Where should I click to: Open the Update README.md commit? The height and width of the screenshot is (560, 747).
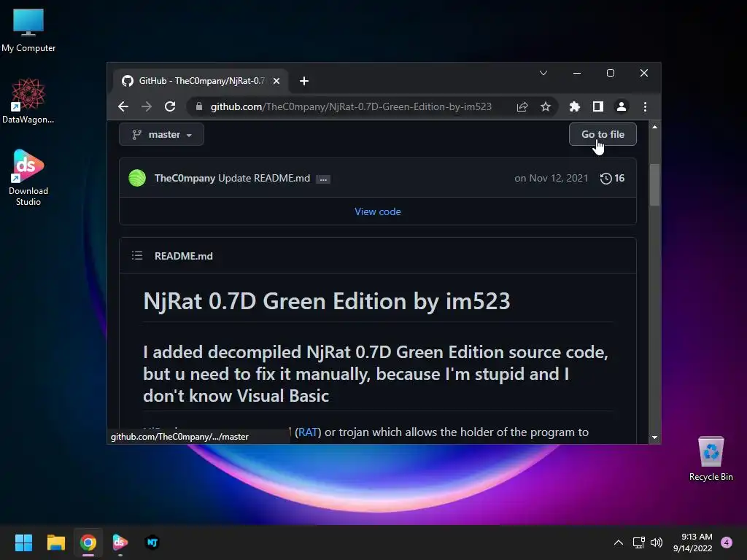264,178
